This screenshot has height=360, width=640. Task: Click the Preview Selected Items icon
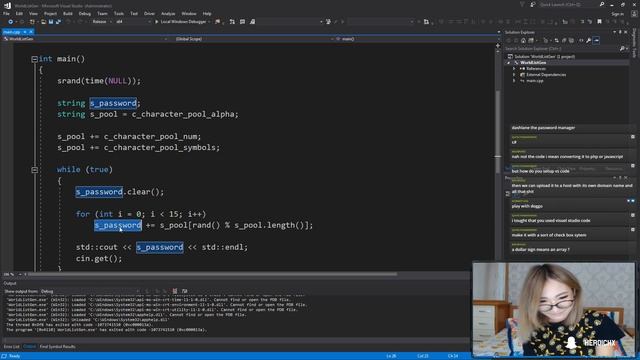pos(596,40)
